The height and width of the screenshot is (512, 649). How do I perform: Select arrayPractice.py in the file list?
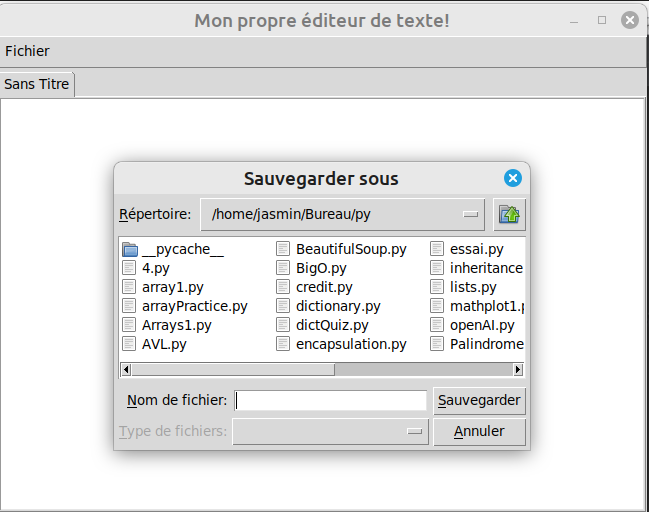[194, 306]
